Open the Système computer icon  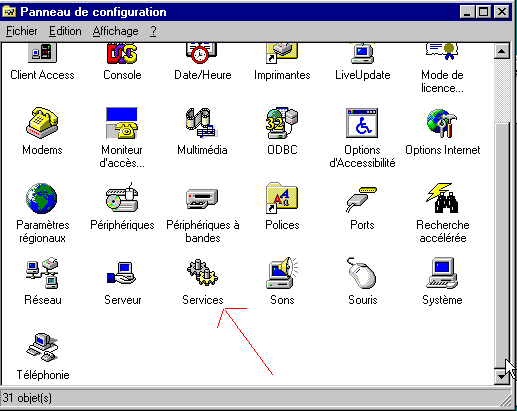[442, 273]
